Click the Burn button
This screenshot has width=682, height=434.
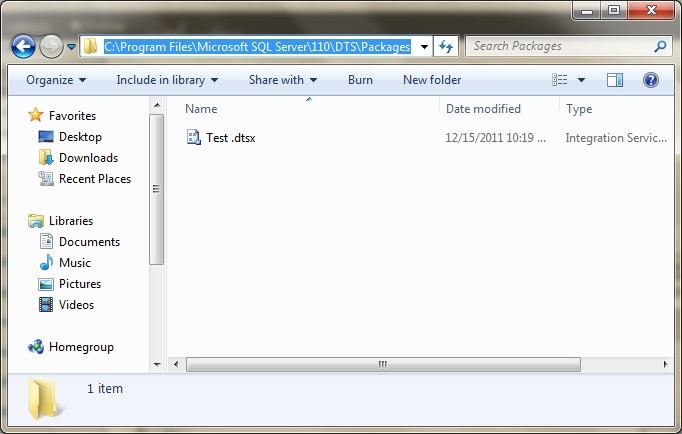tap(360, 80)
